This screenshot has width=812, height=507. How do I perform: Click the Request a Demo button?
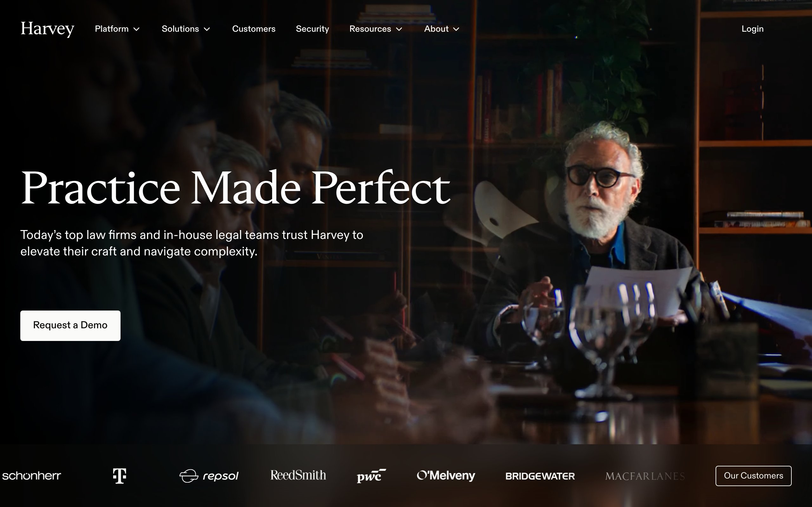[70, 326]
